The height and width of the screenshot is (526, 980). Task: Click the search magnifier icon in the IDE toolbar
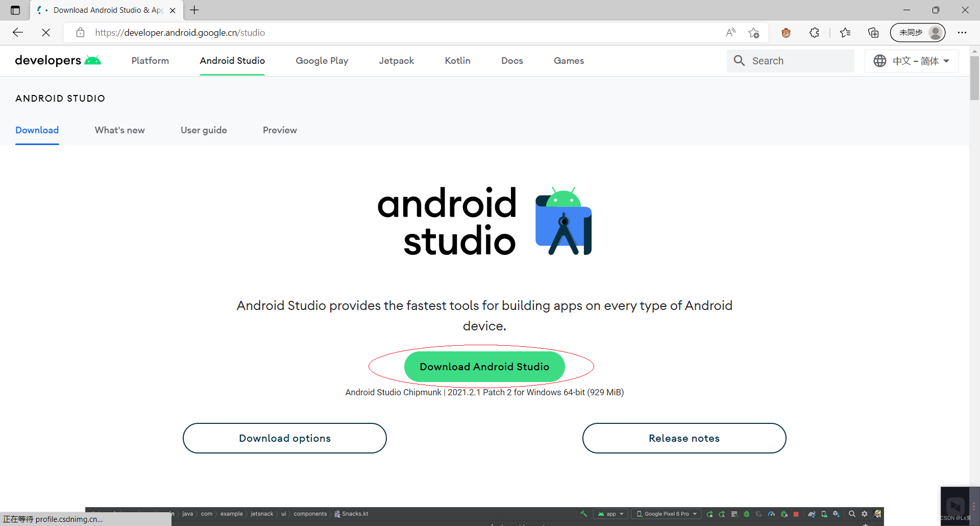[x=851, y=514]
